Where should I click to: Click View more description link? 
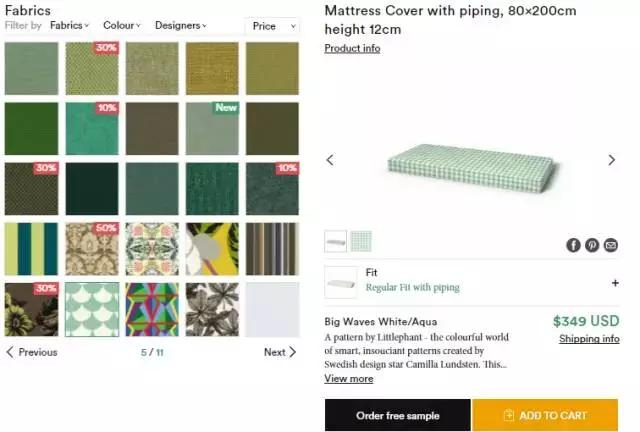pyautogui.click(x=349, y=379)
